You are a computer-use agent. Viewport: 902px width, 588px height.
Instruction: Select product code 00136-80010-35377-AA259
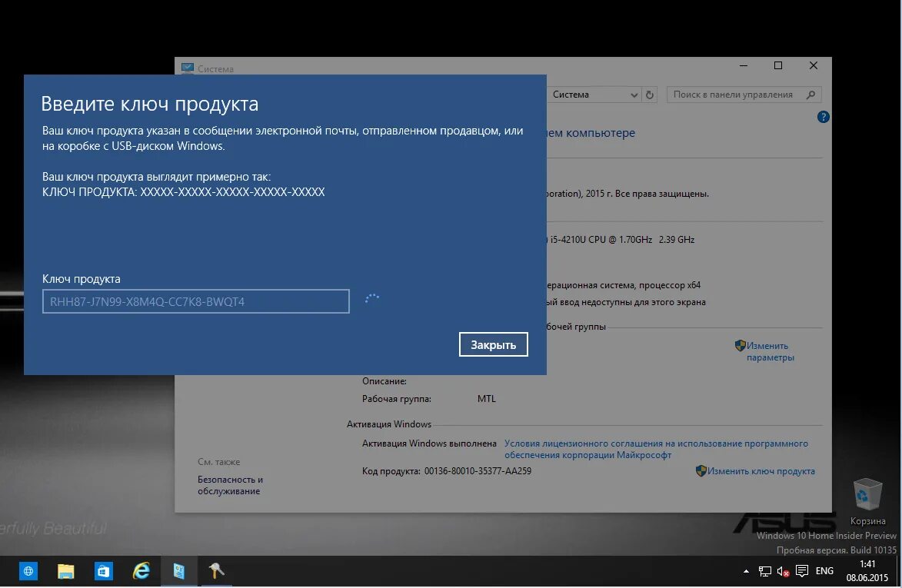pos(478,470)
